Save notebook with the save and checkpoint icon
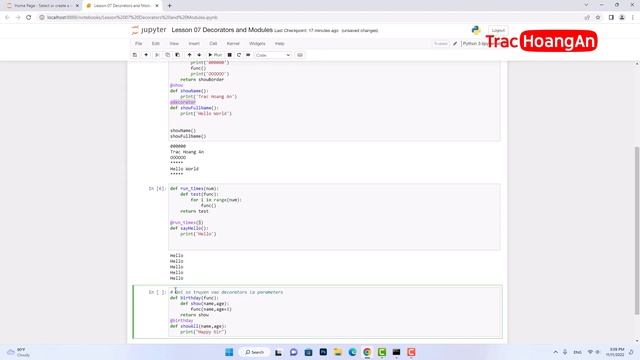This screenshot has height=360, width=640. click(x=135, y=55)
